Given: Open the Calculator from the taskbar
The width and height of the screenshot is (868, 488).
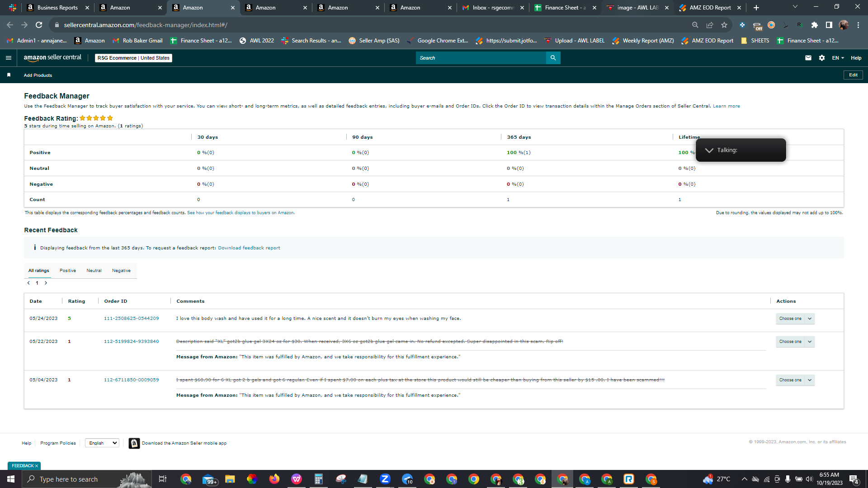Looking at the screenshot, I should [319, 479].
